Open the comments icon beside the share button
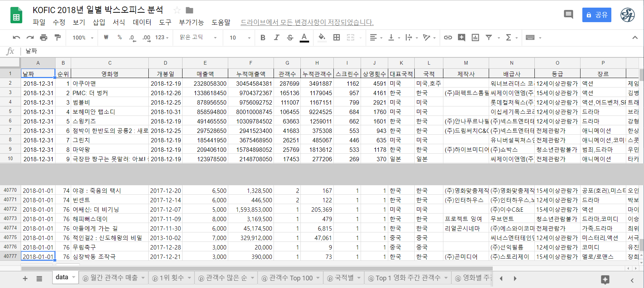The height and width of the screenshot is (288, 644). (x=568, y=15)
